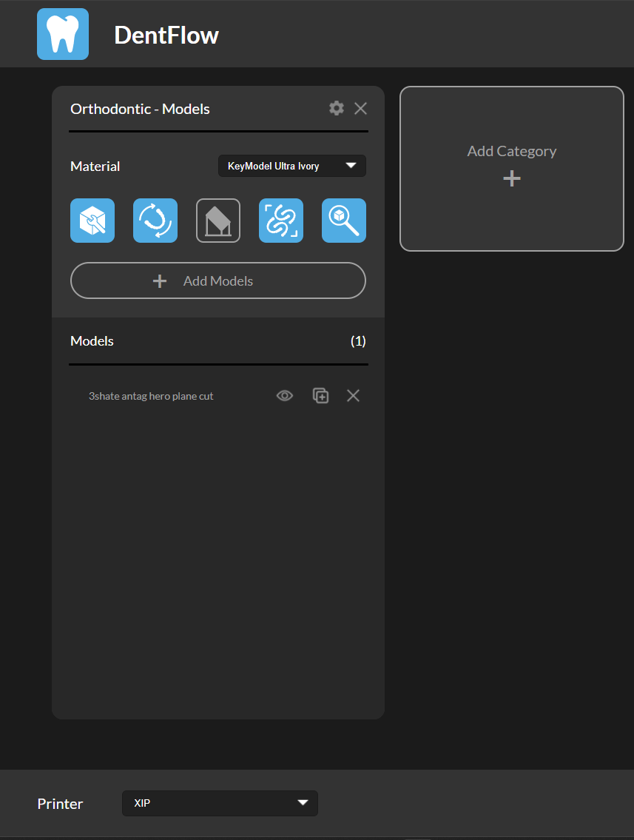This screenshot has height=840, width=634.
Task: Click the Models section header
Action: 92,340
